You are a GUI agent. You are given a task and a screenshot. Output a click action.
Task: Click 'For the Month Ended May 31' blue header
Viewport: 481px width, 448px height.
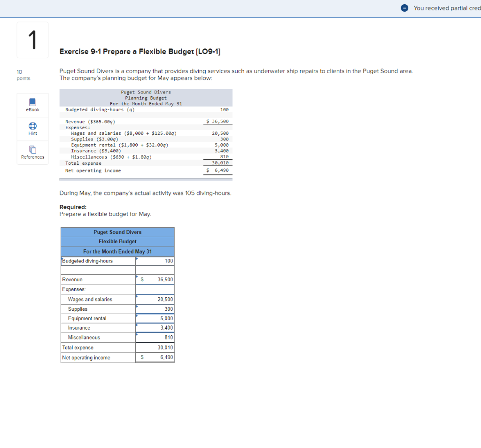pyautogui.click(x=117, y=251)
